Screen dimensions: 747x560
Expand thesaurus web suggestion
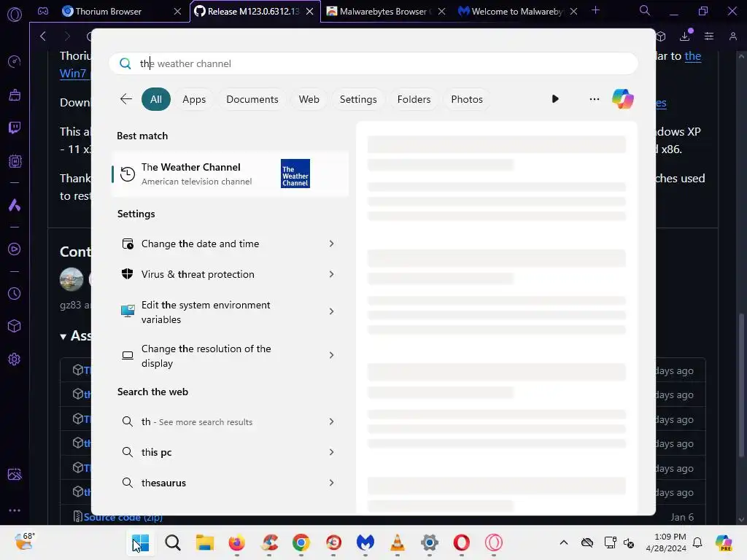pyautogui.click(x=332, y=483)
